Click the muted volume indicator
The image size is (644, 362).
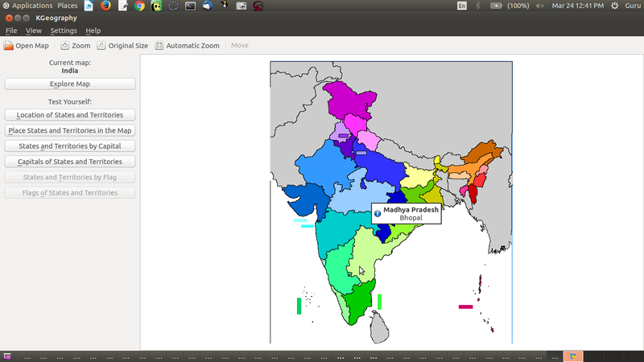(x=539, y=6)
